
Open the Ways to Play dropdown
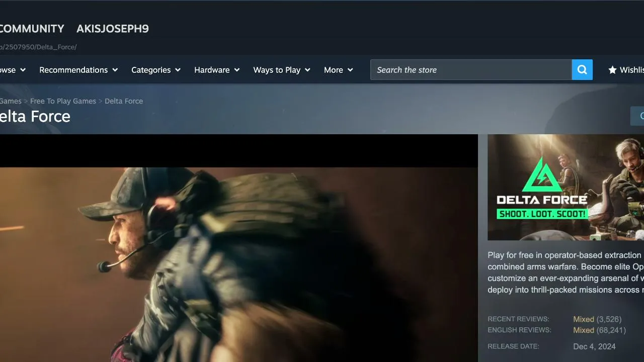click(282, 70)
